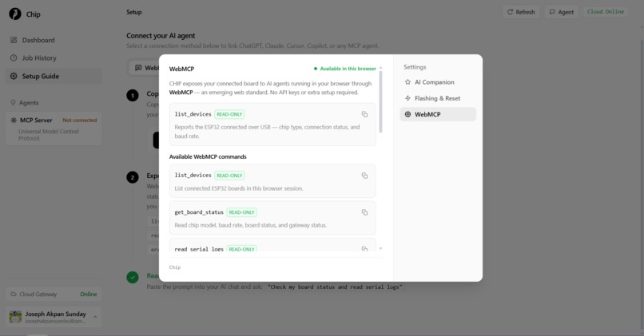Copy the read_serial_logs command

point(364,249)
